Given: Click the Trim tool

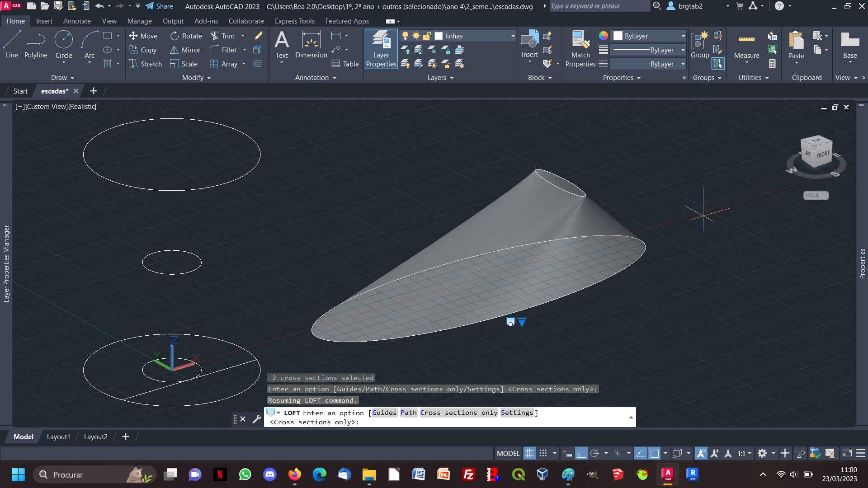Looking at the screenshot, I should [x=223, y=36].
